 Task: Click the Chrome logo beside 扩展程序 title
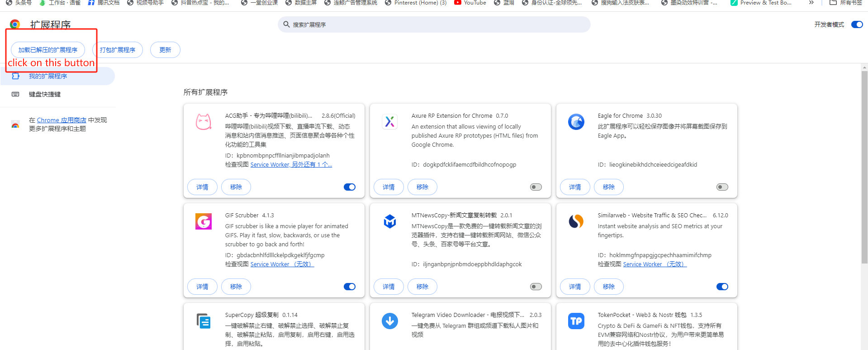tap(15, 24)
